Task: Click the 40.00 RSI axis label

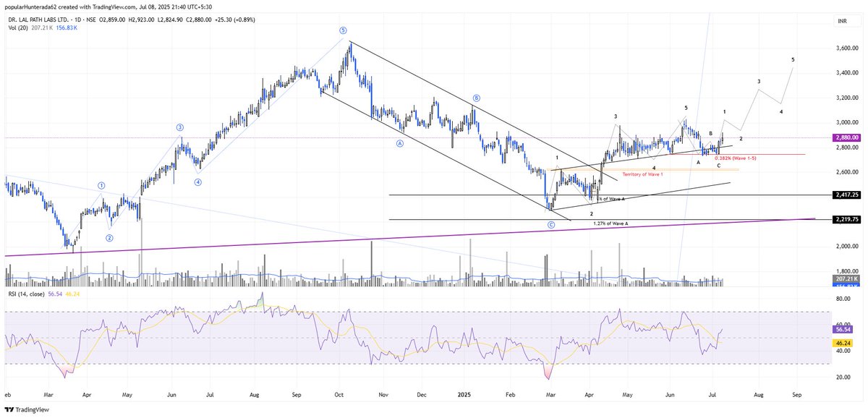Action: point(843,351)
